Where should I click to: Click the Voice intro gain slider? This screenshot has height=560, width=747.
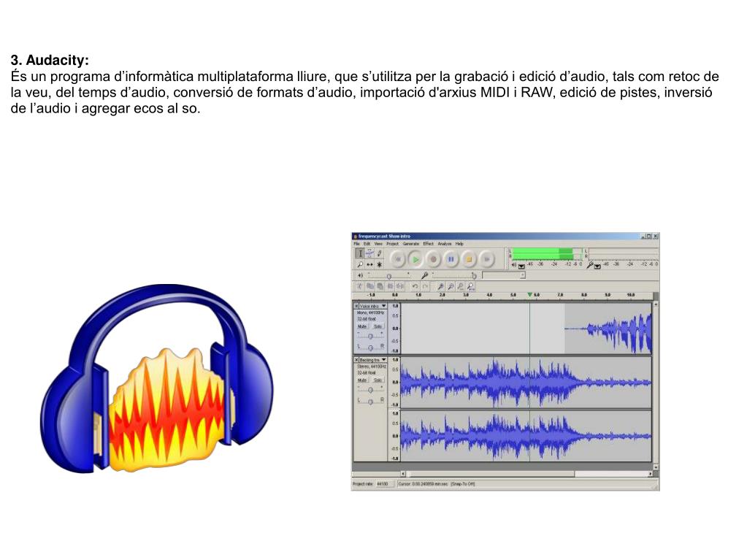[371, 336]
